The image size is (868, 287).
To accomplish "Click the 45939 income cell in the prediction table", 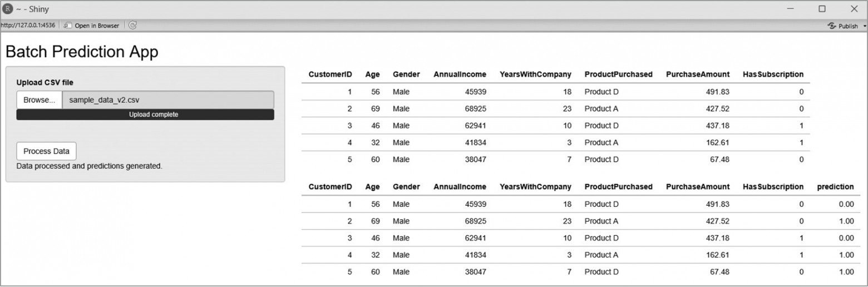I will (476, 204).
